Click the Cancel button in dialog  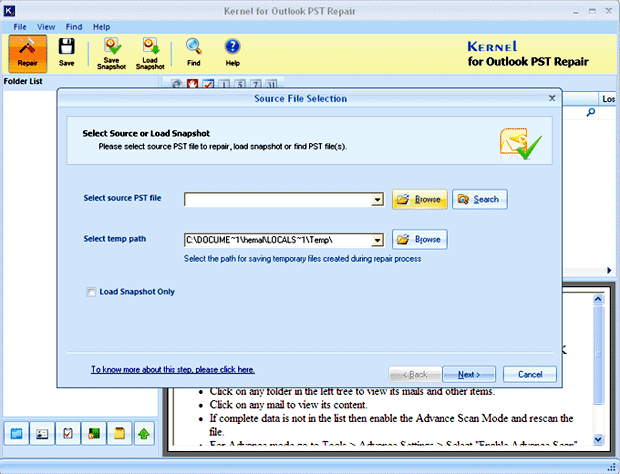point(530,374)
